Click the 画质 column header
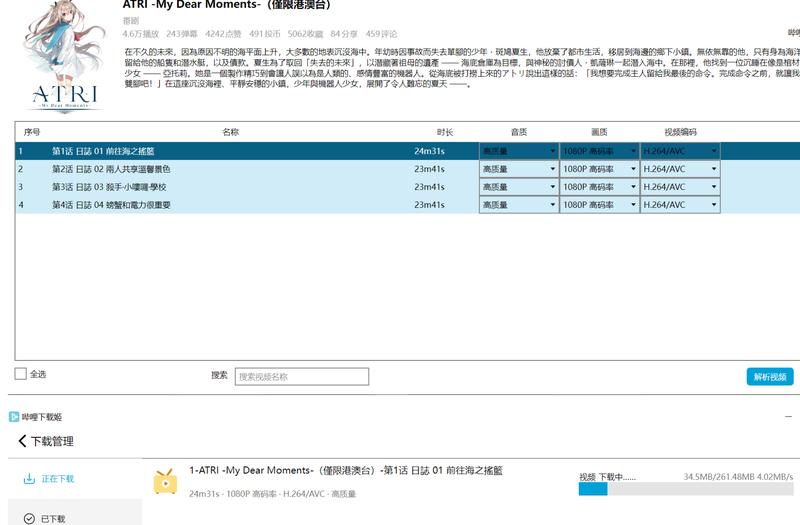800x525 pixels. pyautogui.click(x=599, y=132)
